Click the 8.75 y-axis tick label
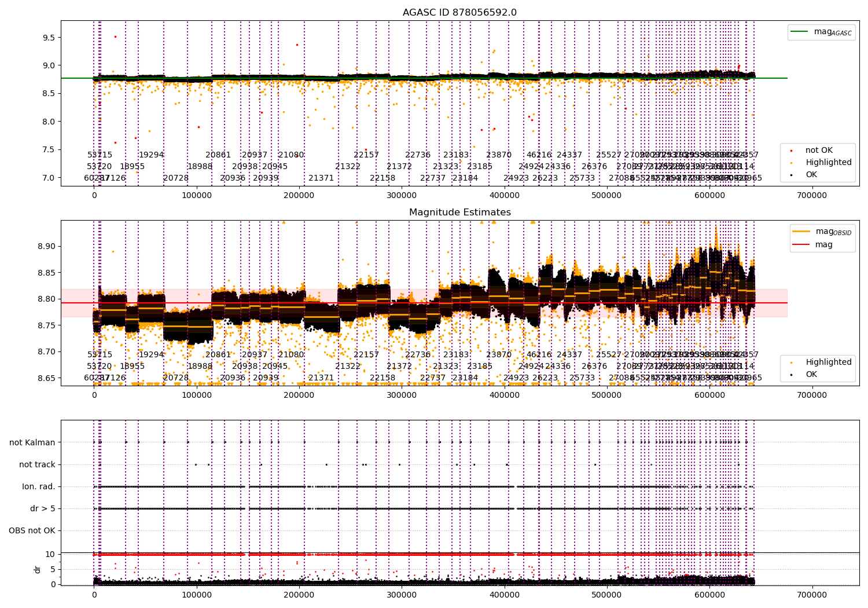Viewport: 868px width, 608px height. (46, 326)
